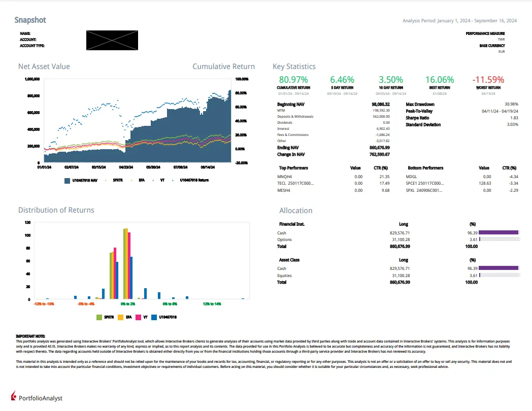Screen dimensions: 532x411
Task: Click blue U10457018 legend square in Distribution chart
Action: (x=154, y=317)
